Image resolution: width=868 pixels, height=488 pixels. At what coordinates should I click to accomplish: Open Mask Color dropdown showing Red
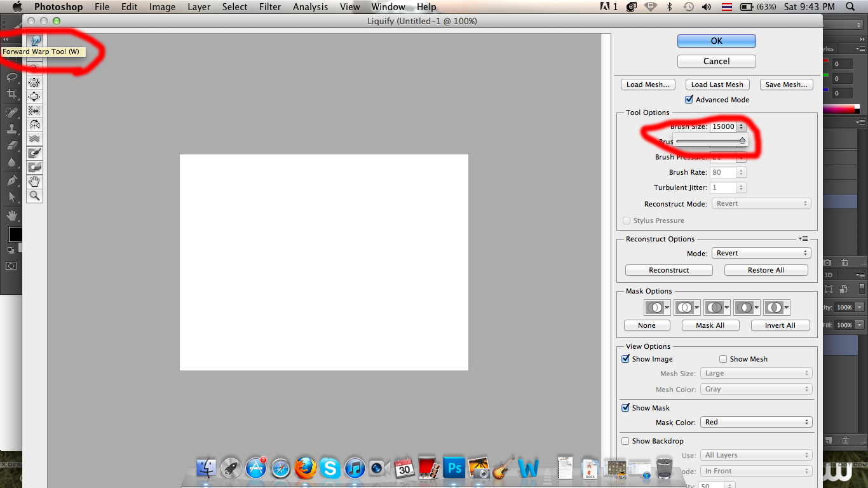point(756,422)
